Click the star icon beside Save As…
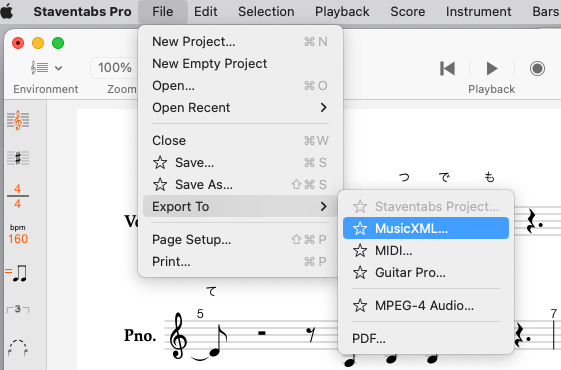Screen dimensions: 561x370 (x=160, y=184)
